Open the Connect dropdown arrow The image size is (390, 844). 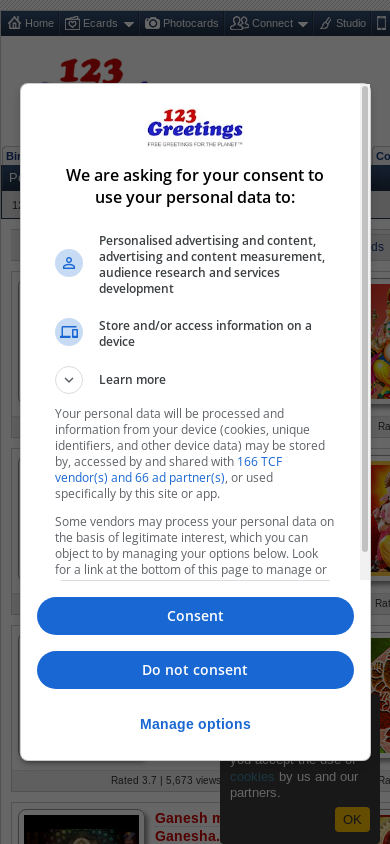click(x=303, y=24)
